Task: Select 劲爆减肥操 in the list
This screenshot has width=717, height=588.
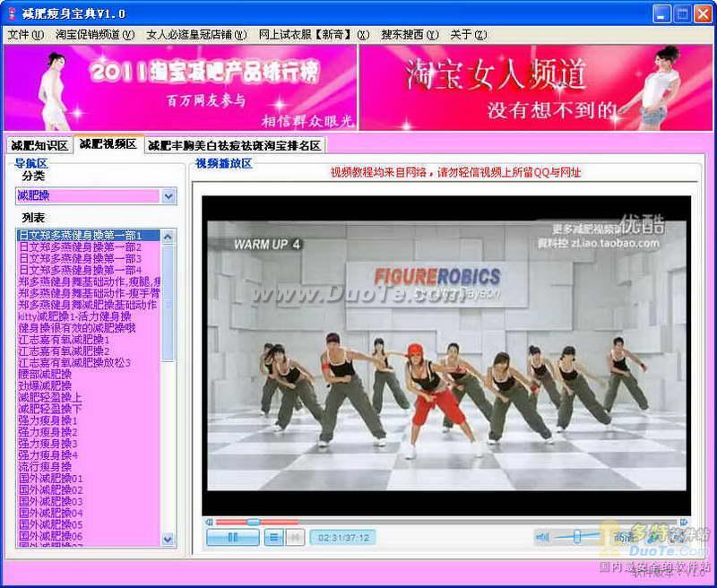Action: [88, 386]
